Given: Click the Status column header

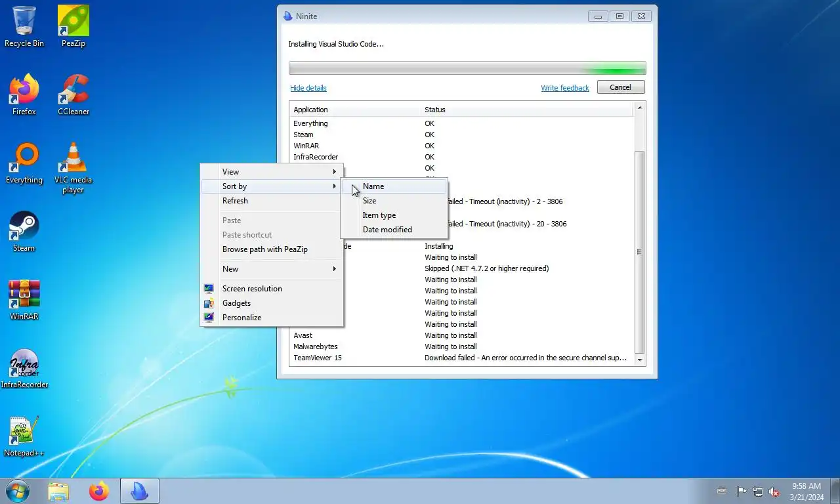Looking at the screenshot, I should tap(527, 110).
